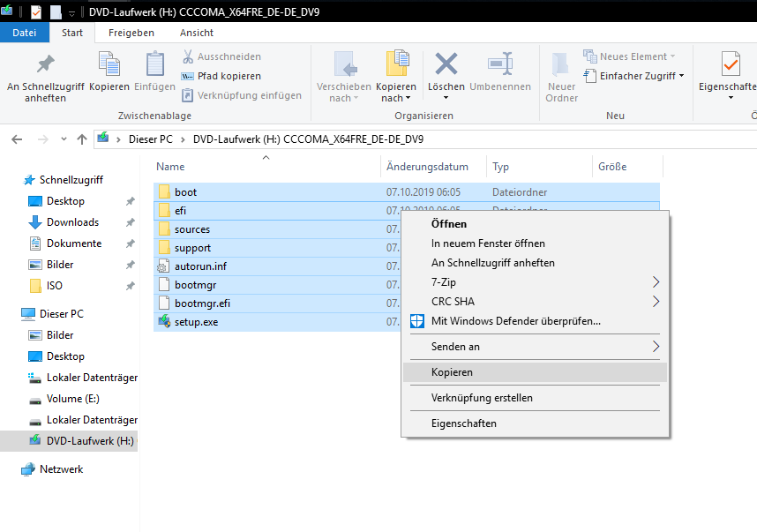Open the recent locations dropdown arrow

(64, 139)
